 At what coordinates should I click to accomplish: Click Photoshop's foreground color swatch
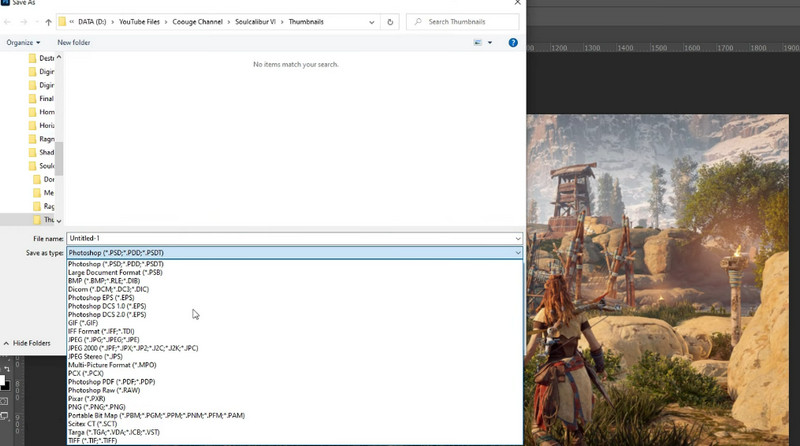(x=2, y=381)
